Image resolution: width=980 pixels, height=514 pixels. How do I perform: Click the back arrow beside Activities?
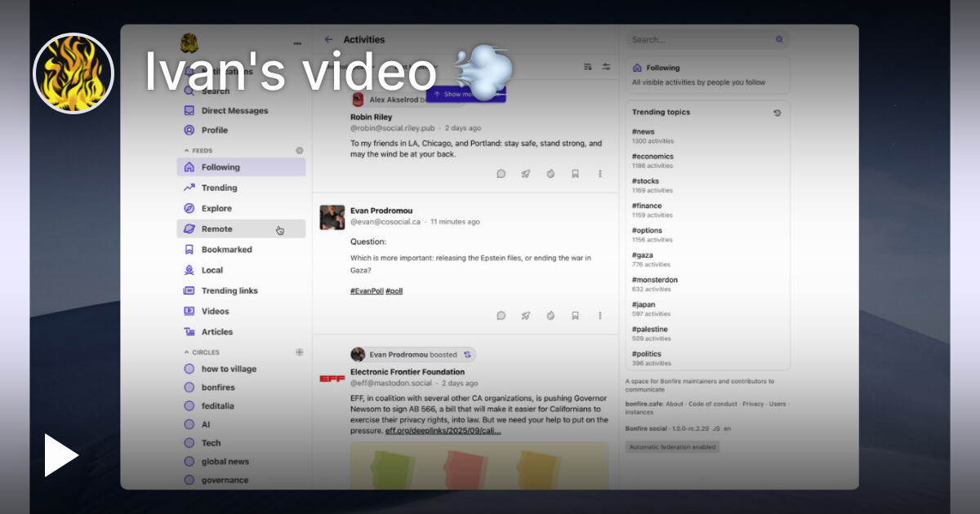point(328,39)
